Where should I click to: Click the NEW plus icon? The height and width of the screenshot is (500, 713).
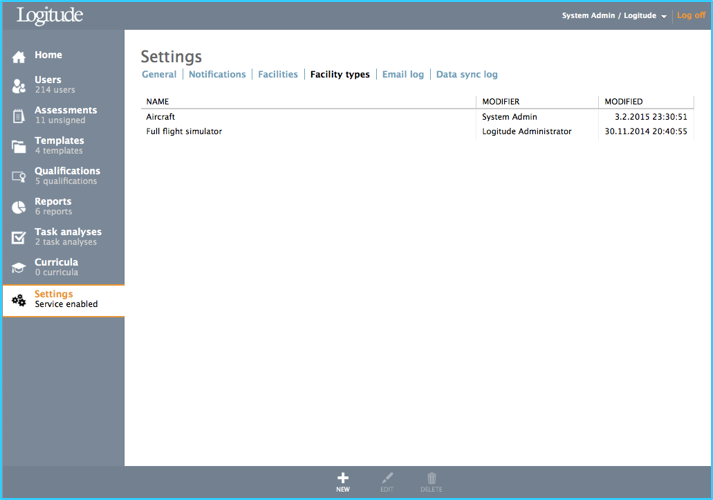point(343,478)
